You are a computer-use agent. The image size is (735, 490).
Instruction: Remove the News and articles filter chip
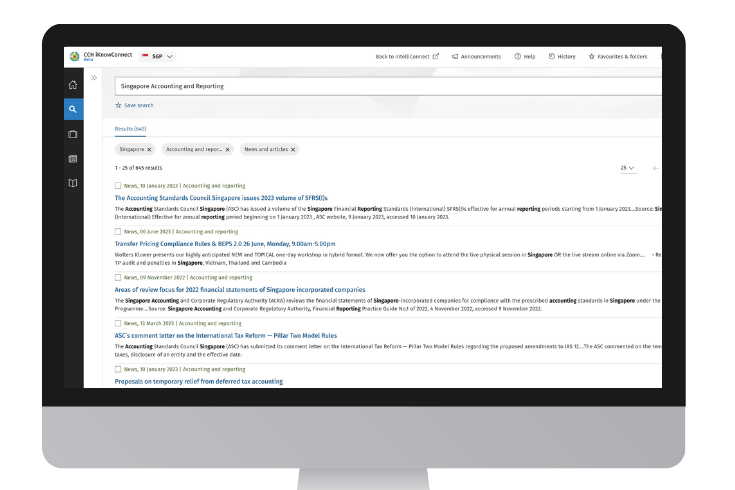click(x=292, y=149)
